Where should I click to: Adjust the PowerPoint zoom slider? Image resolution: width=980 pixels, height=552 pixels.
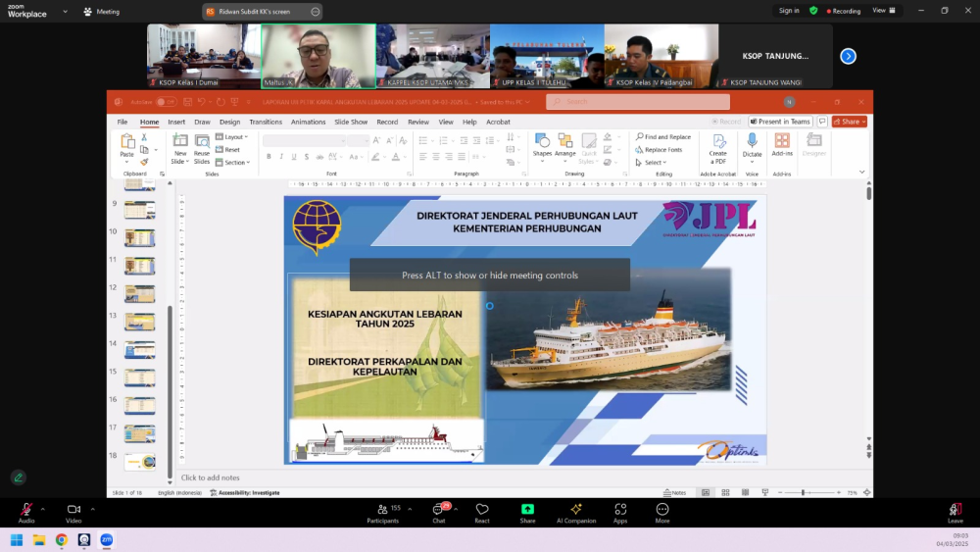click(x=804, y=492)
